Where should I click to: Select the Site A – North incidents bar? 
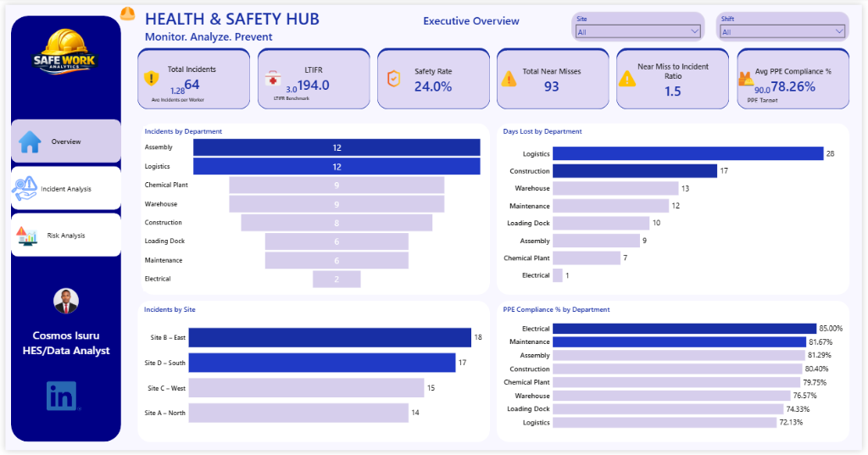[298, 413]
